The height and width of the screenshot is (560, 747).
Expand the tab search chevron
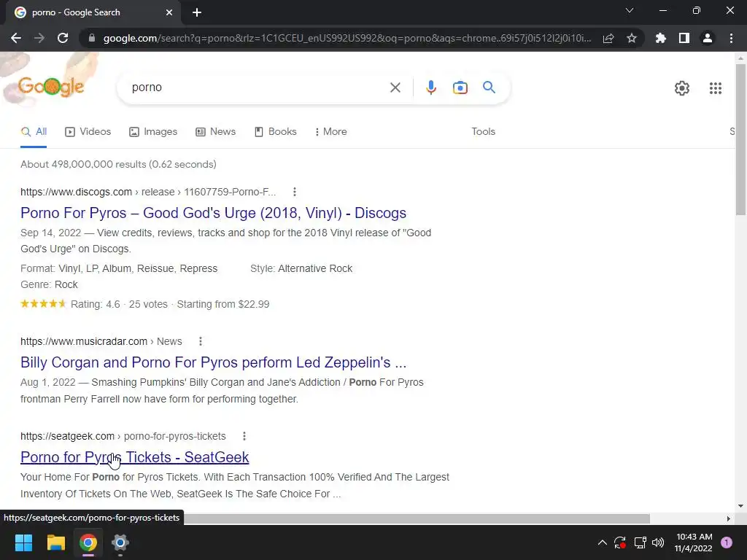(630, 10)
